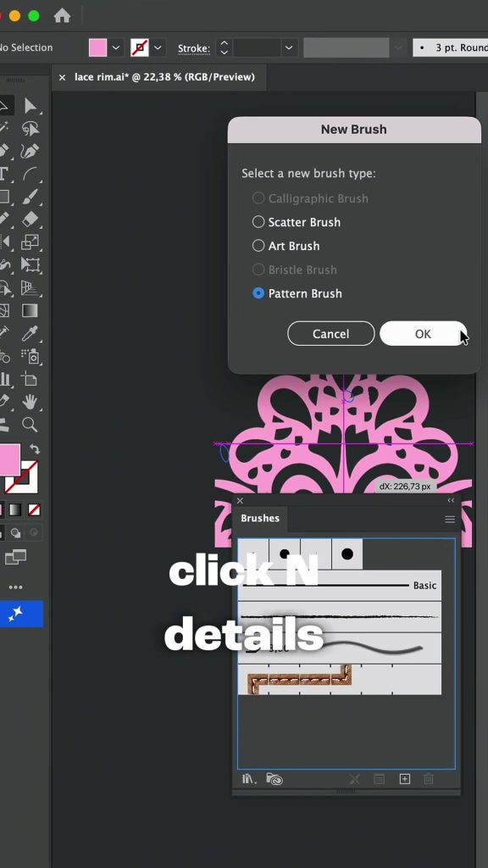This screenshot has width=488, height=868.
Task: Delete brush with trash icon
Action: click(429, 779)
